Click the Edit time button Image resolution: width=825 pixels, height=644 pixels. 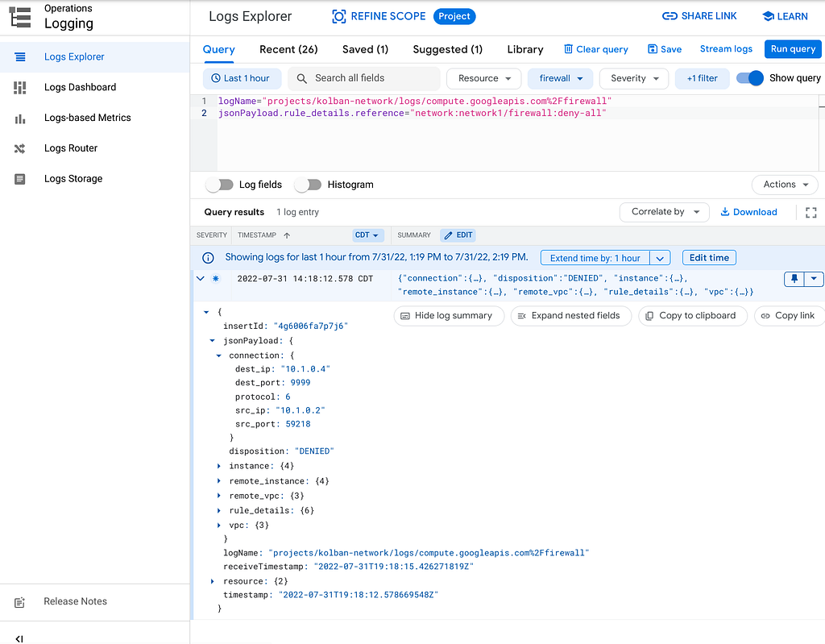click(x=709, y=257)
